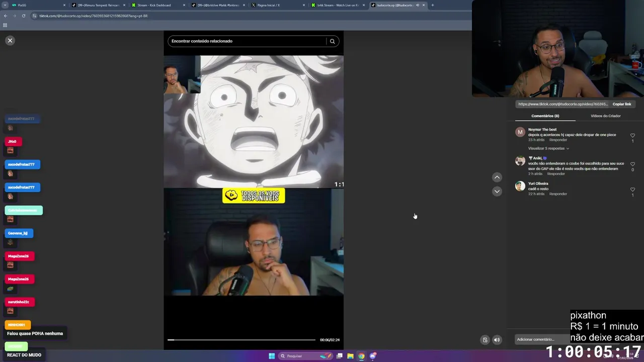The image size is (644, 362).
Task: Click 'cadê o resto' comment text
Action: 538,189
